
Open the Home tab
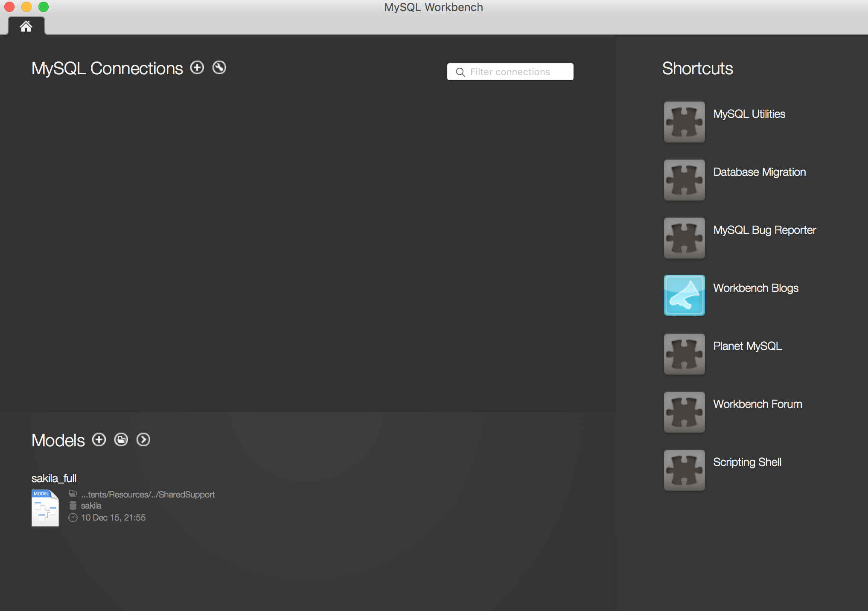26,26
